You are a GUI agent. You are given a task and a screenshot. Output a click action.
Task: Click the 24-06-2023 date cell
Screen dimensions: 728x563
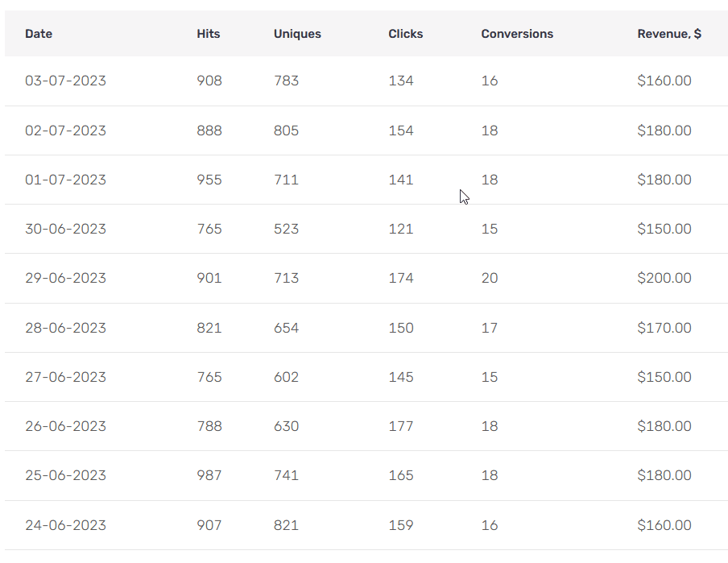65,525
